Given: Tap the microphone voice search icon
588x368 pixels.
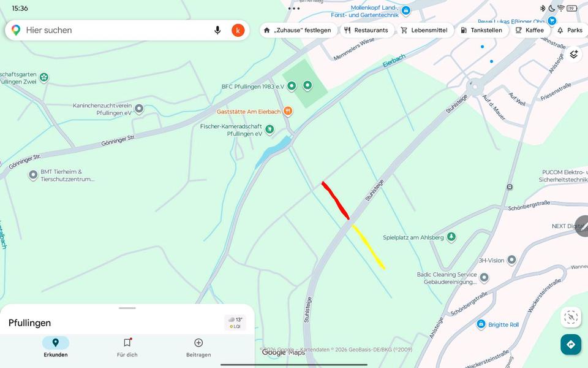Looking at the screenshot, I should coord(217,30).
